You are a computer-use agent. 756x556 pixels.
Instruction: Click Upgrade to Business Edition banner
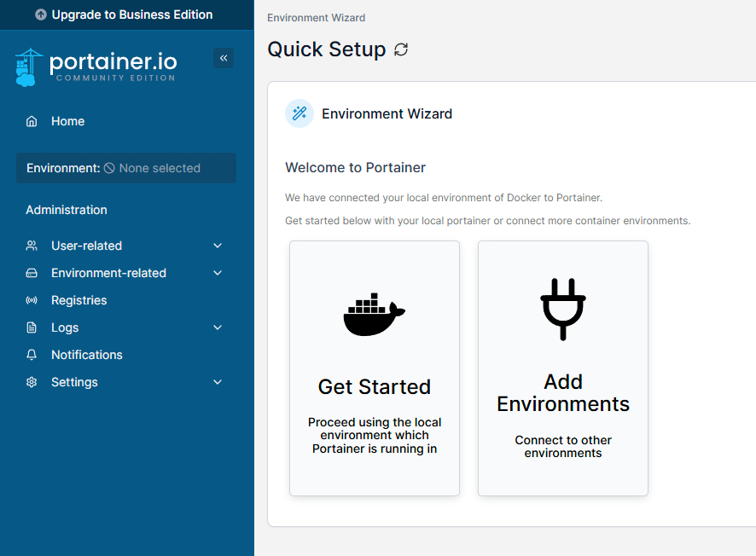[126, 14]
